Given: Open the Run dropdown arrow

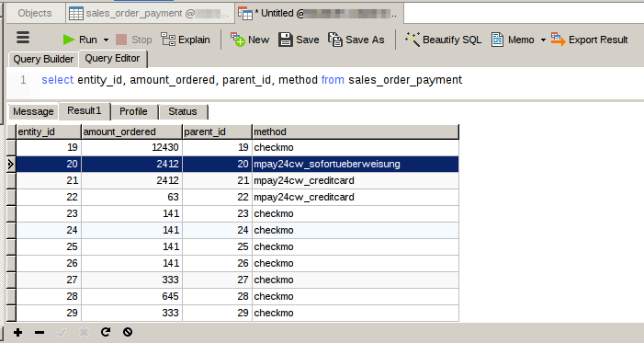Looking at the screenshot, I should pyautogui.click(x=106, y=40).
